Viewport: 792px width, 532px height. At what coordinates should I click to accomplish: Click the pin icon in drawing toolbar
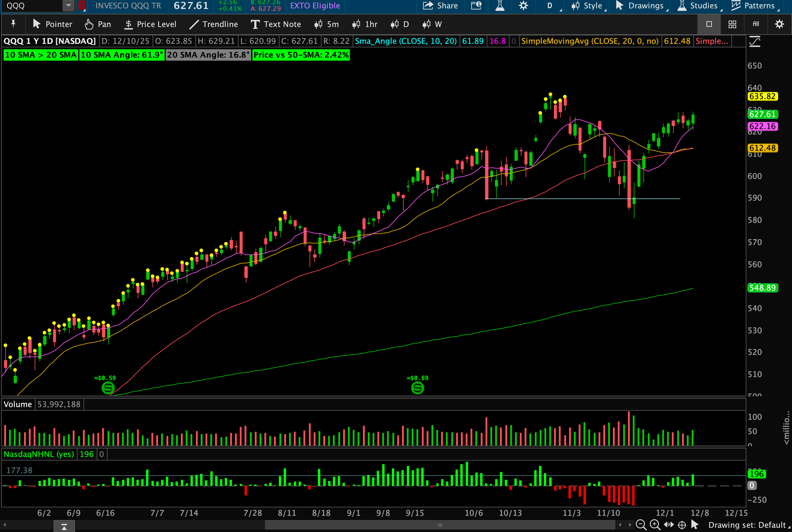(x=13, y=24)
